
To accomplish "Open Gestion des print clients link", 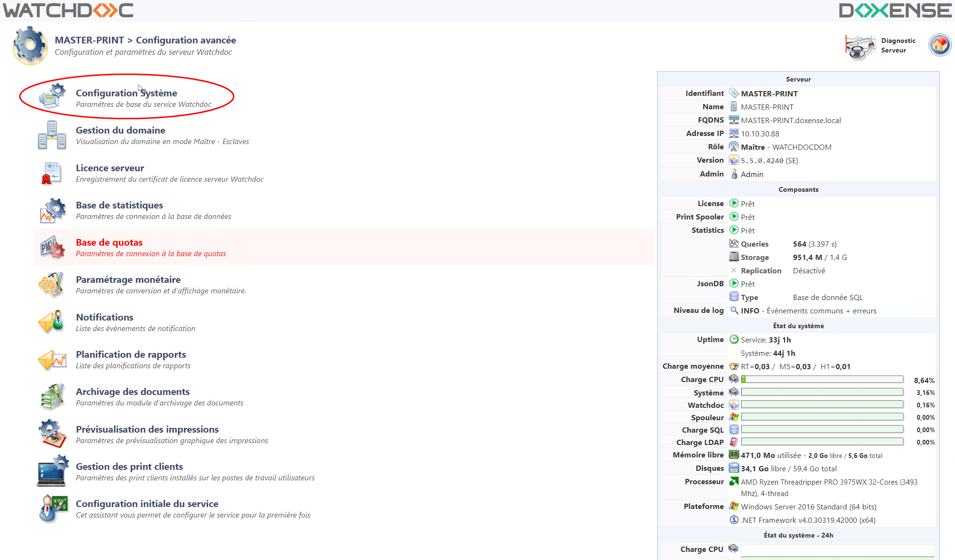I will (x=129, y=467).
